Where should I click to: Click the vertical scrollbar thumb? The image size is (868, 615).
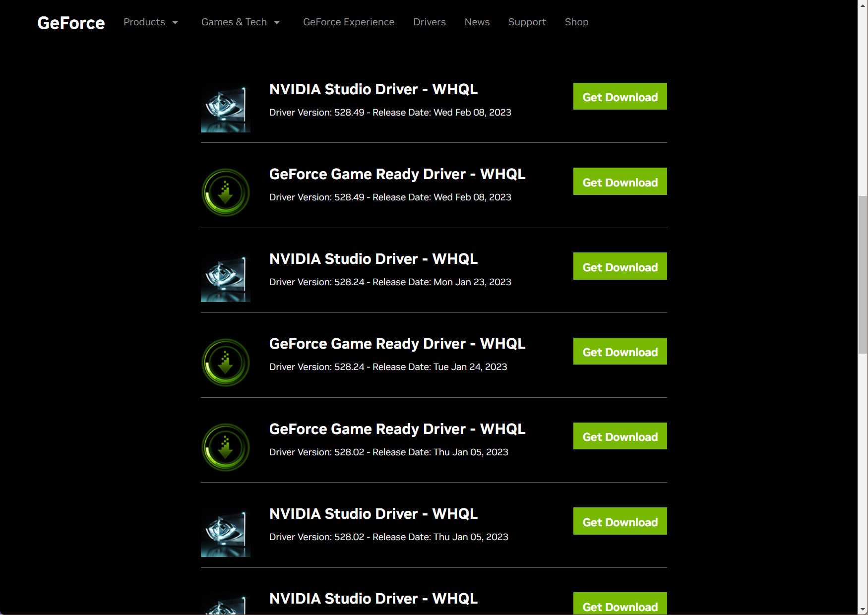[x=863, y=274]
